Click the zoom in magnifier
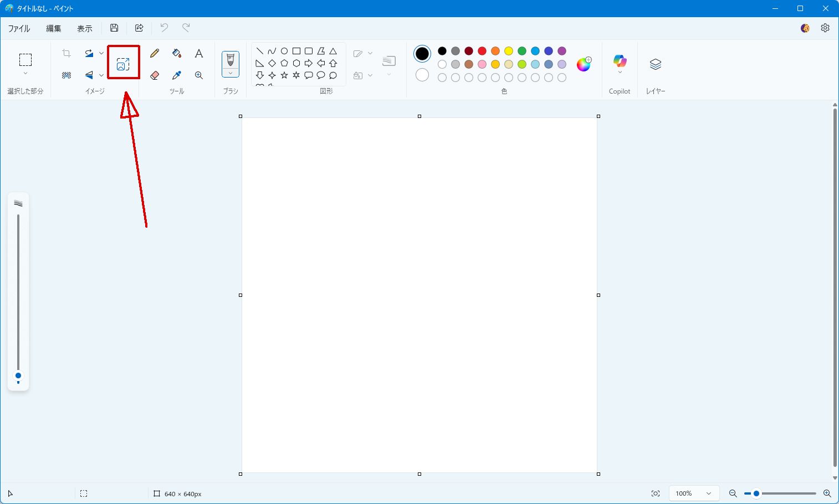 827,493
